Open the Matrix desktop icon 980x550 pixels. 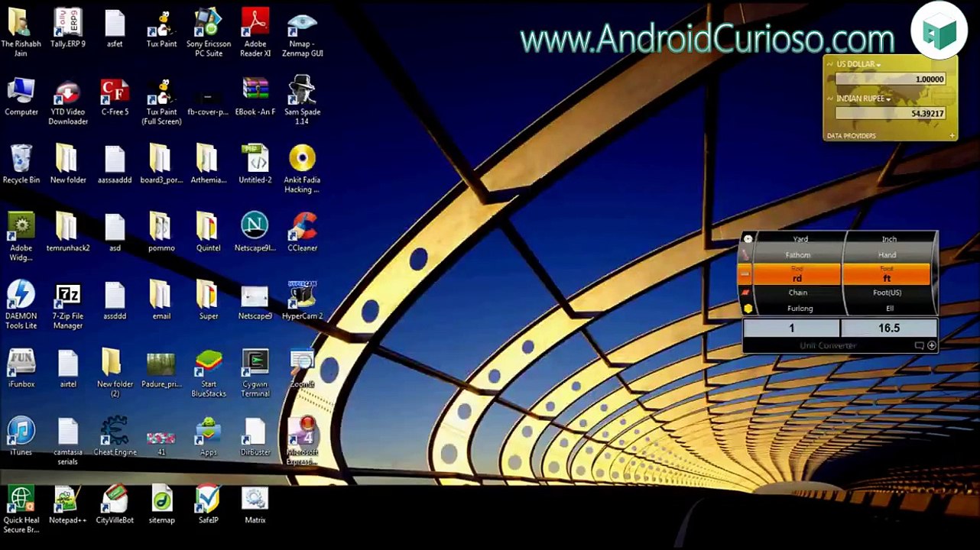pos(255,504)
